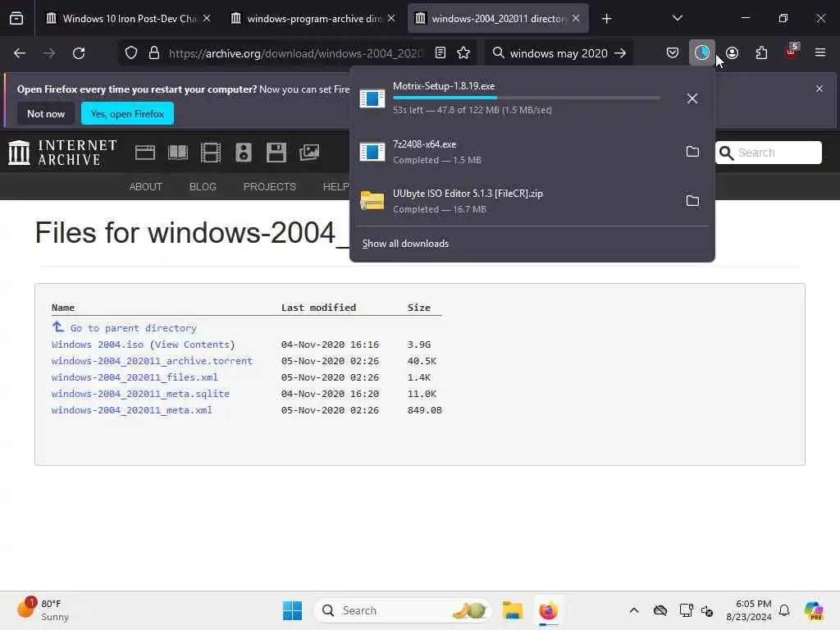This screenshot has height=630, width=840.
Task: Open Save to Pocket icon
Action: [673, 52]
